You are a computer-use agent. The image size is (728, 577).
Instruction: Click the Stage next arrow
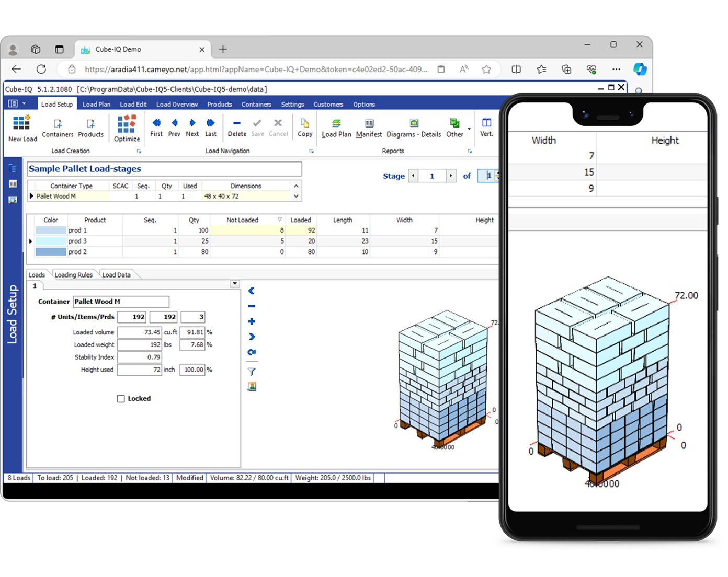coord(451,176)
